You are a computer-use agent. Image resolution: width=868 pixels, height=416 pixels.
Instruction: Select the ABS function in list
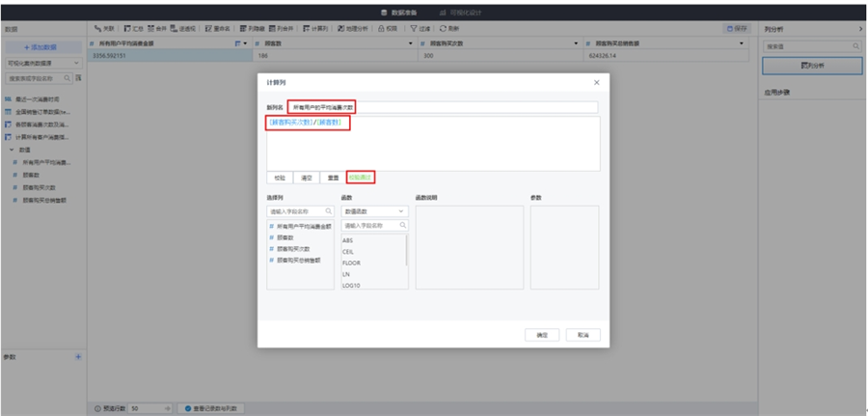click(x=348, y=239)
